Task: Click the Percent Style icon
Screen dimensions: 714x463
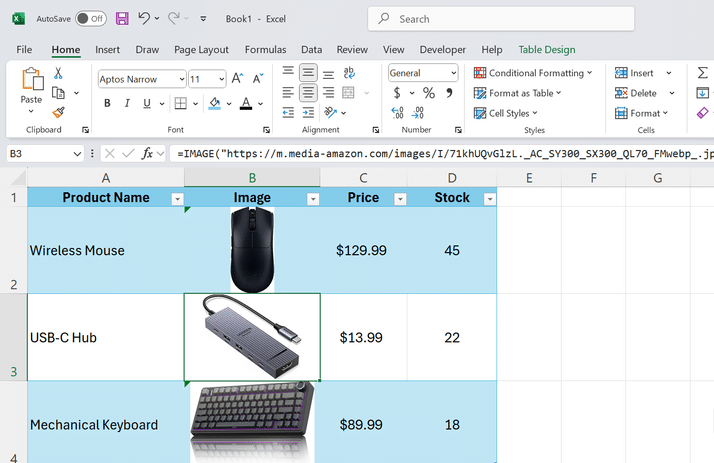Action: [428, 93]
